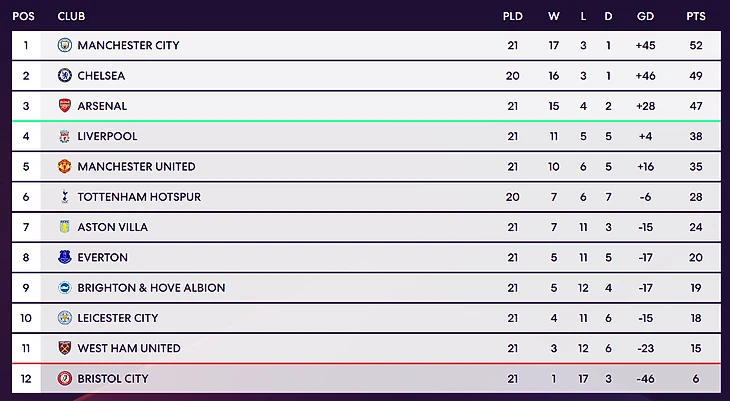This screenshot has width=730, height=401.
Task: Sort table by PTS column header
Action: coord(696,17)
